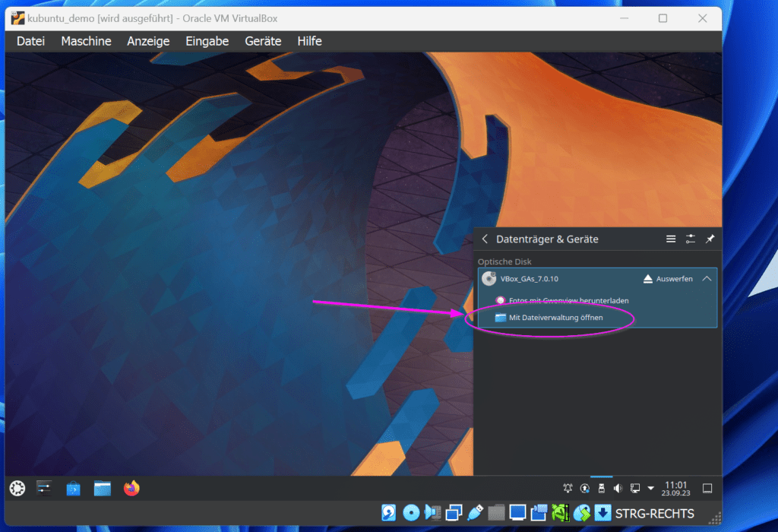The image size is (778, 532).
Task: Choose Mit Dateiverwaltung öffnen
Action: (x=549, y=318)
